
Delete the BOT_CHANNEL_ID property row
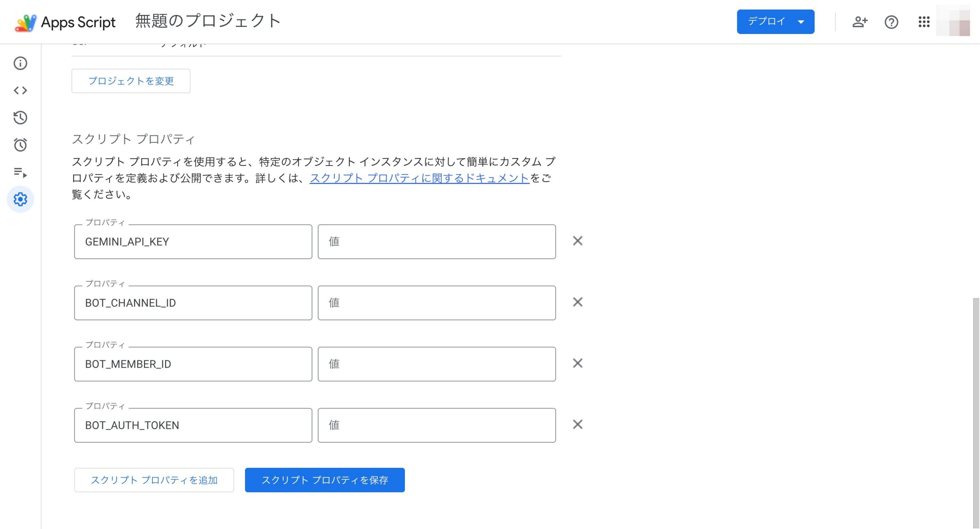pyautogui.click(x=577, y=302)
